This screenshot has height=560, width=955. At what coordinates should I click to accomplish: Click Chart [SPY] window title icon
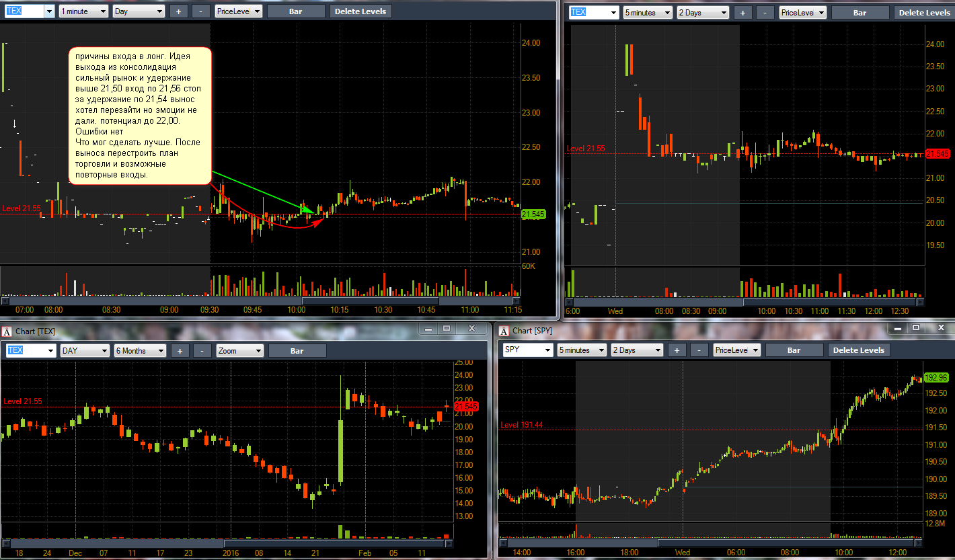(505, 330)
